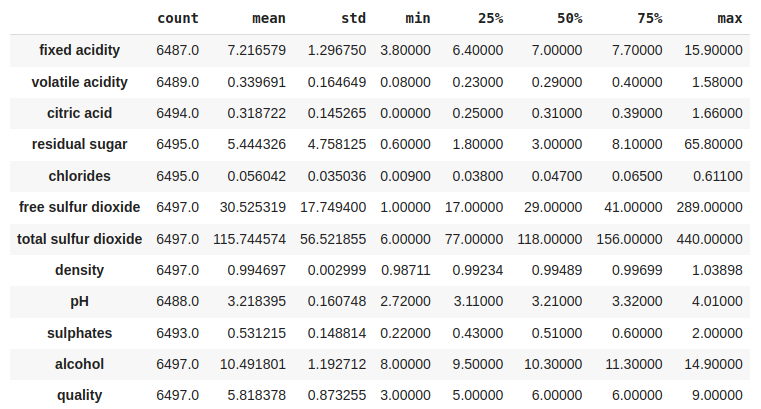761x409 pixels.
Task: Click pH mean 3.218395
Action: click(257, 301)
